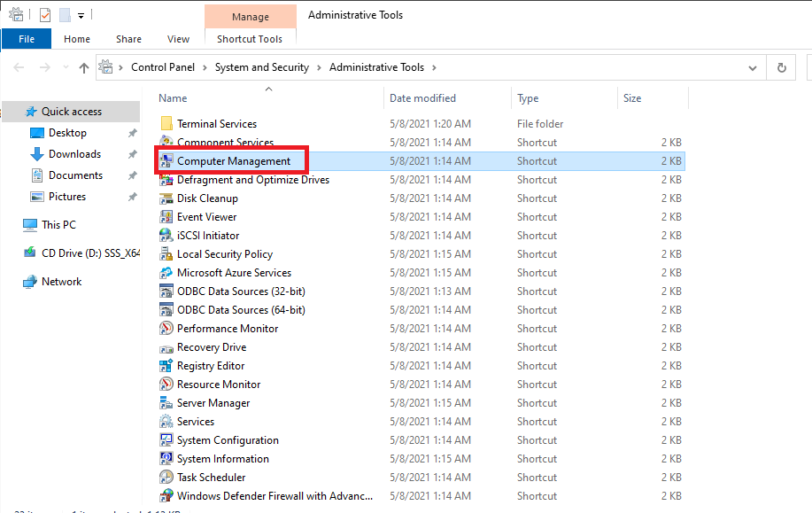This screenshot has width=812, height=513.
Task: Open Documents in the navigation pane
Action: pos(75,175)
